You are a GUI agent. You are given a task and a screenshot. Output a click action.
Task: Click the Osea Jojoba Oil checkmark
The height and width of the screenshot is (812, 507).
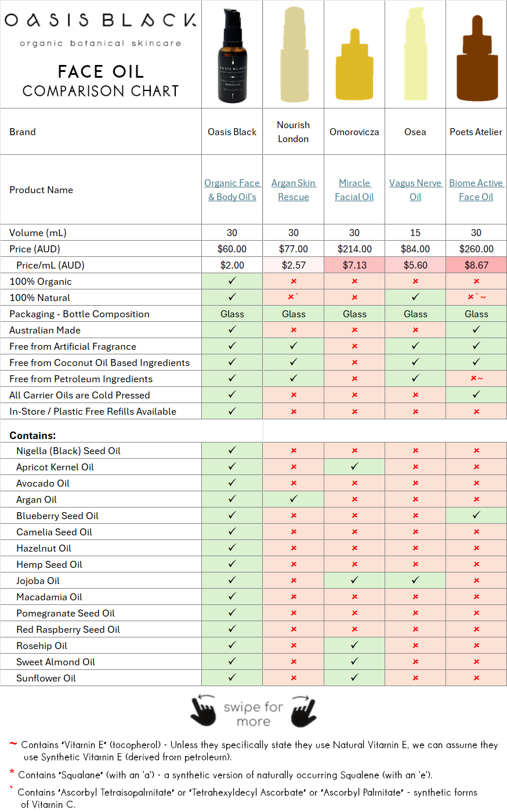(x=415, y=580)
